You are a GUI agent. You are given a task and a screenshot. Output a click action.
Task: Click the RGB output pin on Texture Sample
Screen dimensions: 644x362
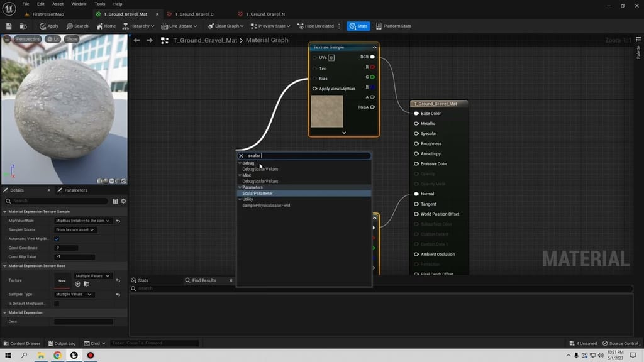click(371, 57)
